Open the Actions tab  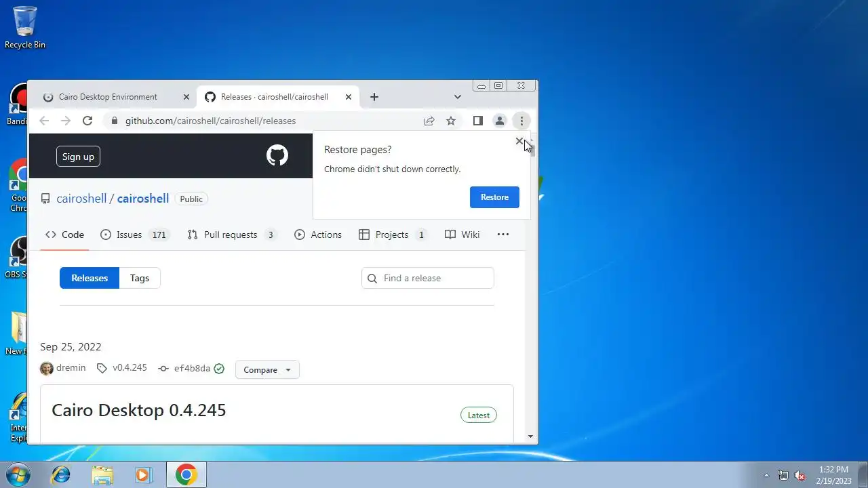pyautogui.click(x=318, y=235)
